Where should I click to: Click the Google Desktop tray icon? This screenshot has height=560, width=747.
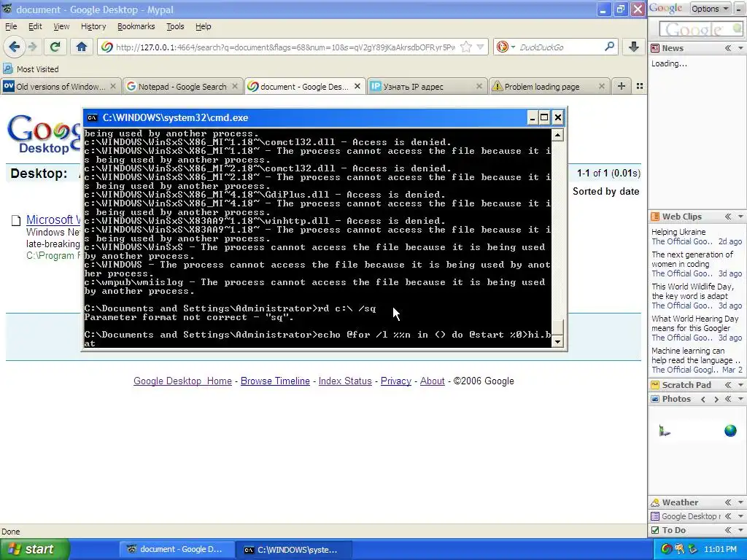click(667, 549)
